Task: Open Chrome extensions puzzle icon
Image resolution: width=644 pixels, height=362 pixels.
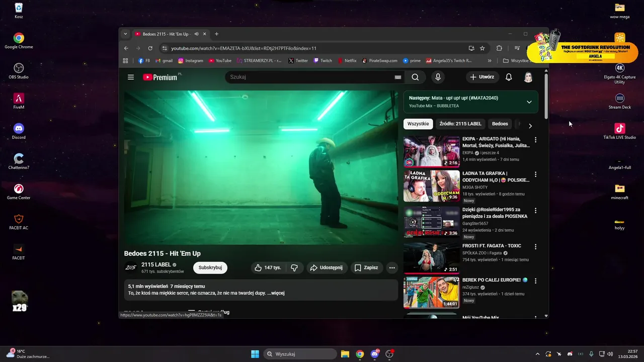Action: coord(499,48)
